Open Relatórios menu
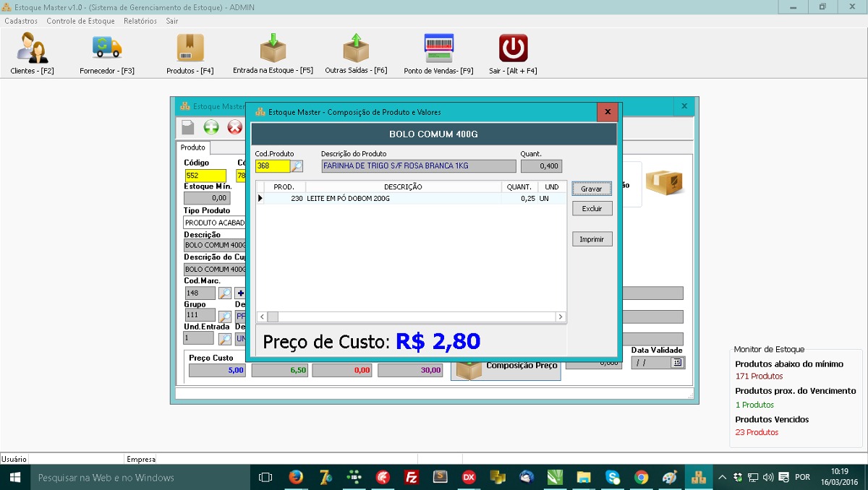Viewport: 868px width, 490px height. click(x=140, y=21)
